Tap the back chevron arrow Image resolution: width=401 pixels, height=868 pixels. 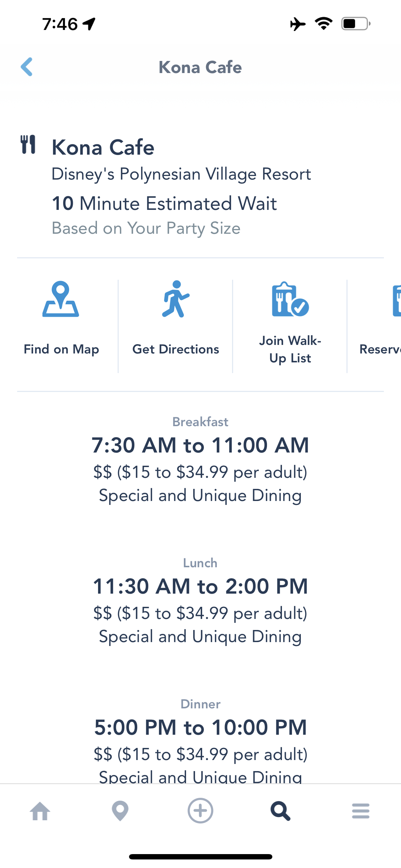point(27,67)
